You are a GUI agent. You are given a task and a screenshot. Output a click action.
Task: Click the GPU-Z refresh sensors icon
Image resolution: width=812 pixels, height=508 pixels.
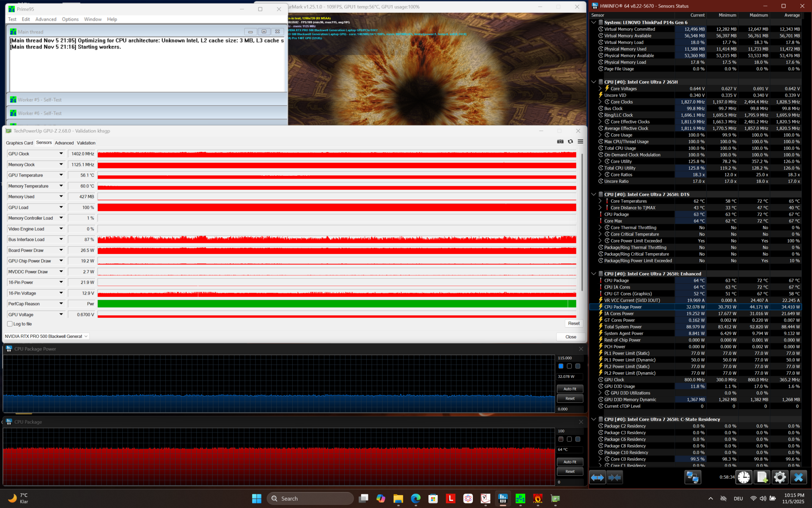(571, 142)
